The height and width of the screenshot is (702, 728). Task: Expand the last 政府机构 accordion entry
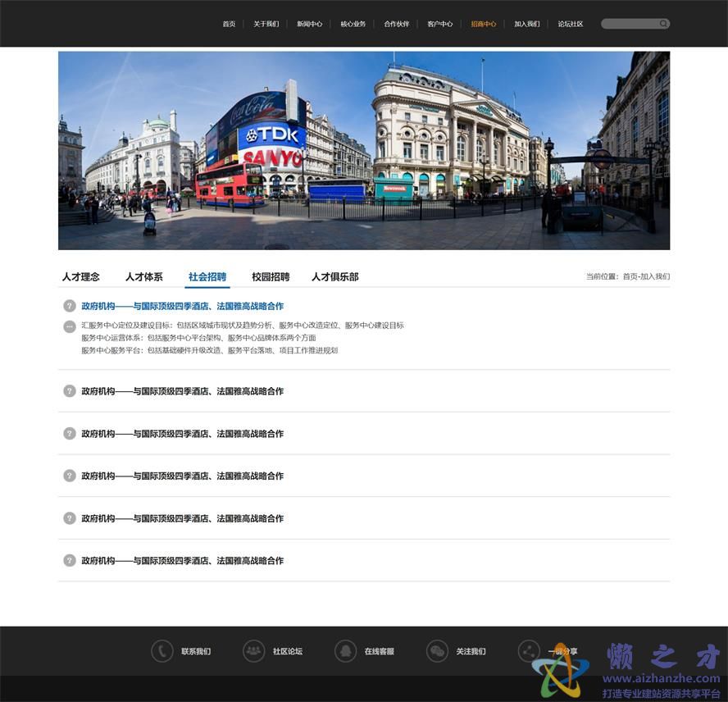pyautogui.click(x=182, y=561)
